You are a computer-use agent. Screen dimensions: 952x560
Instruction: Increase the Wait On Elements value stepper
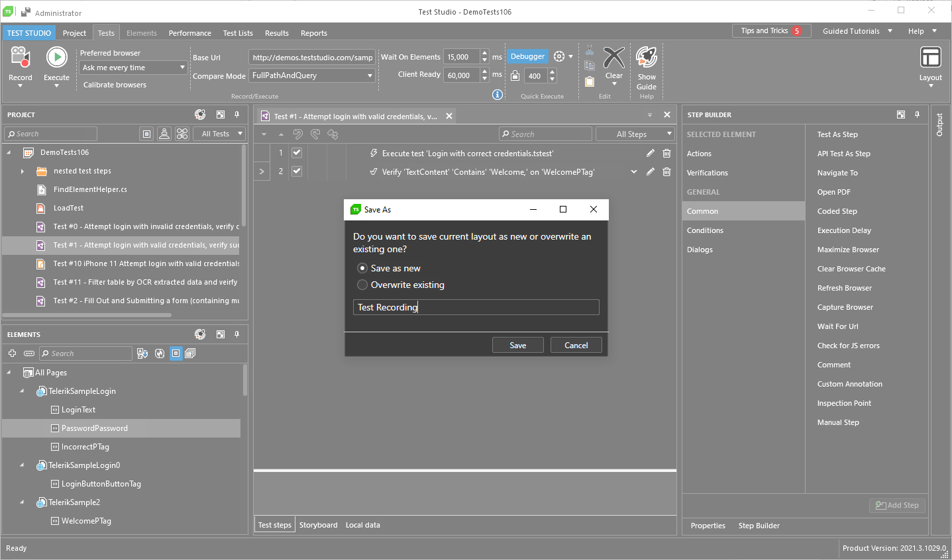click(x=485, y=53)
